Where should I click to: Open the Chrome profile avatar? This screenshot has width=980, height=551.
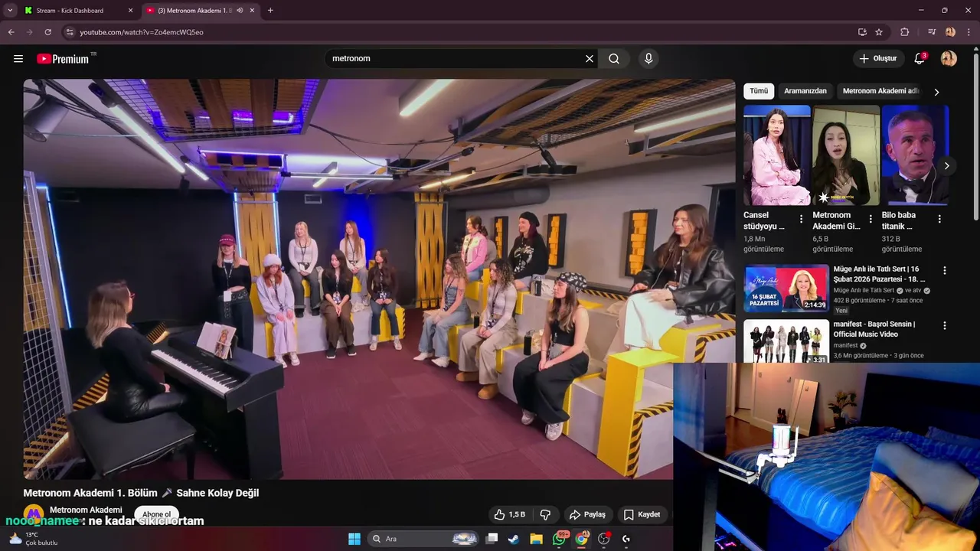pos(950,32)
